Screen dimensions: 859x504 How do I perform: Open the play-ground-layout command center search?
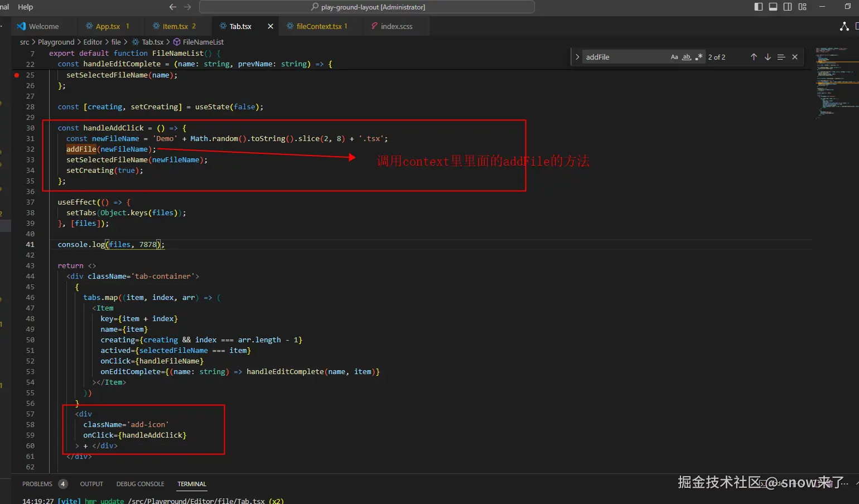[367, 7]
